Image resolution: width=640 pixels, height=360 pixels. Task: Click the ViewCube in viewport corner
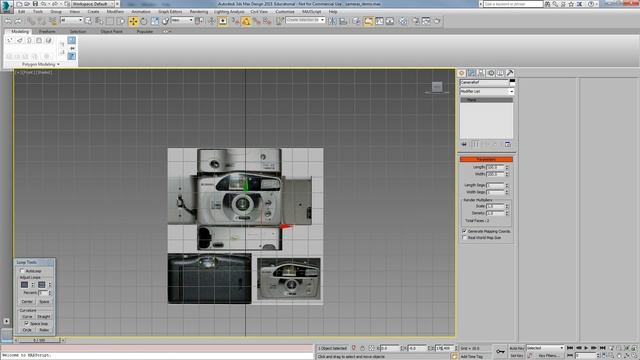437,87
